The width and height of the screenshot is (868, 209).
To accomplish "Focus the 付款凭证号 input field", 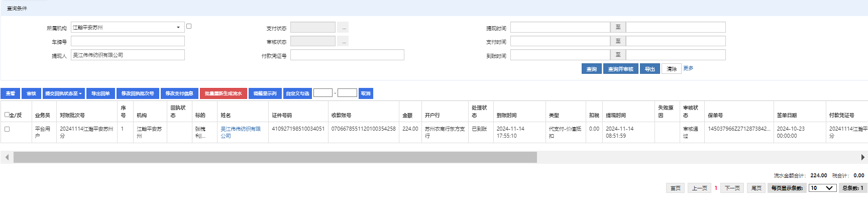I will (x=347, y=55).
